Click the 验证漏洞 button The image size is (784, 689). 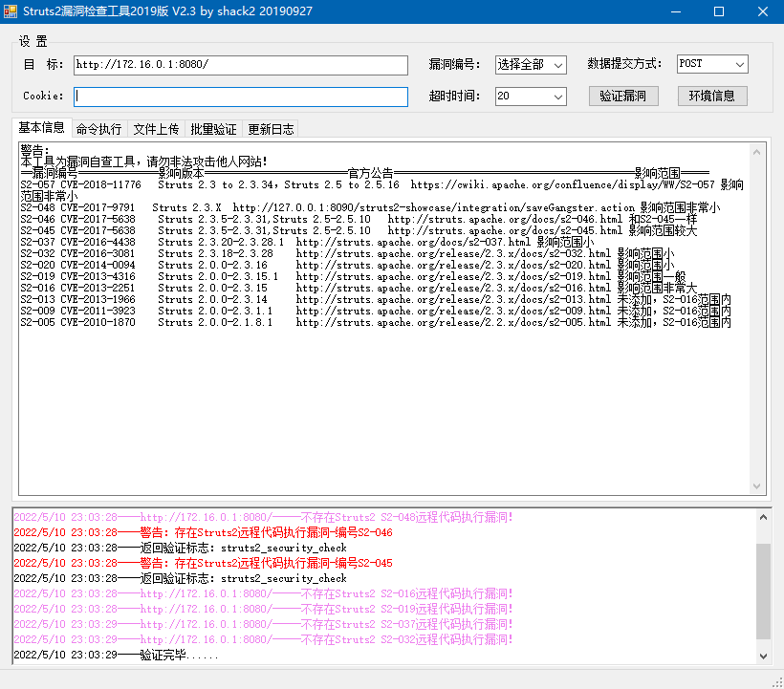(623, 96)
